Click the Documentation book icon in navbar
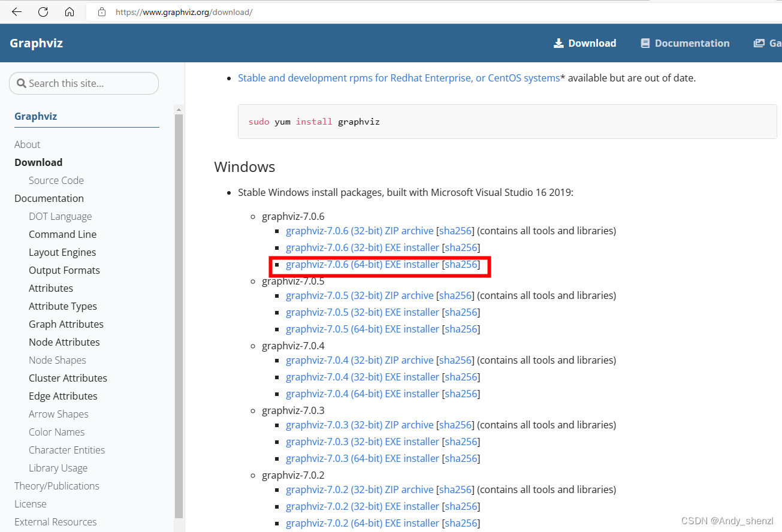 645,43
